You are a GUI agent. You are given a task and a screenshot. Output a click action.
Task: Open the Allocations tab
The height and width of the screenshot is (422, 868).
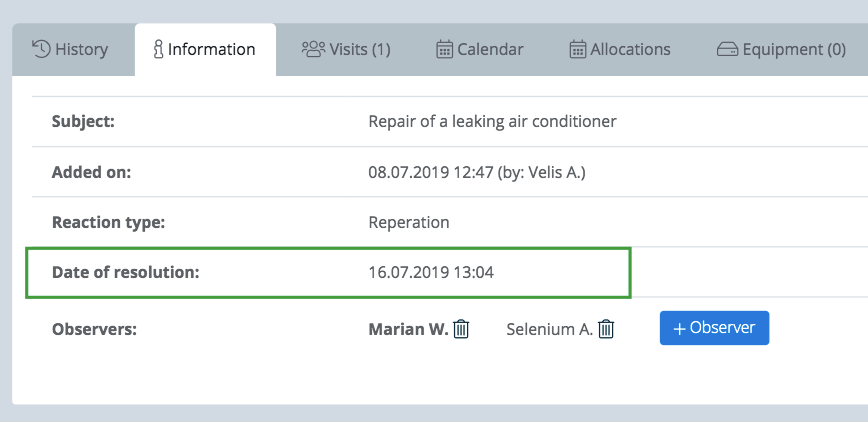point(619,49)
